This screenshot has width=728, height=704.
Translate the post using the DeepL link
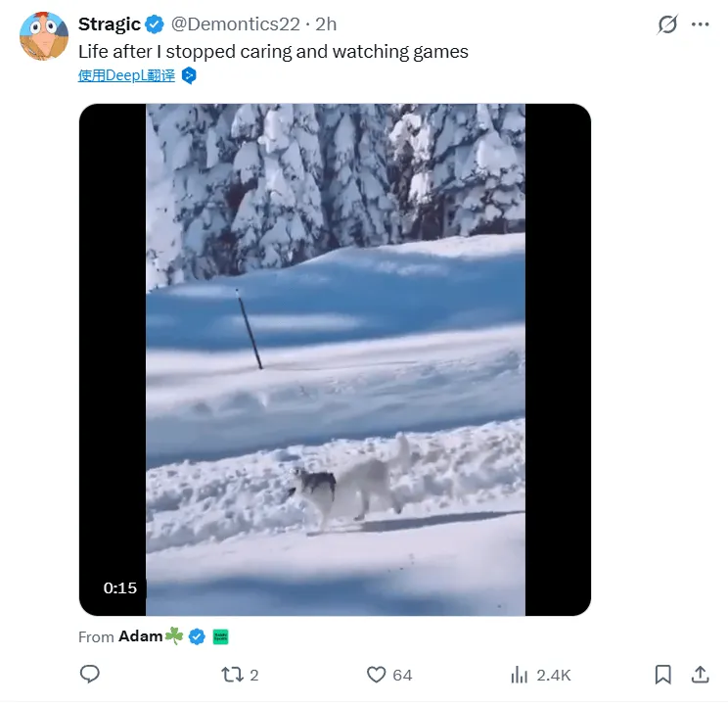[126, 75]
